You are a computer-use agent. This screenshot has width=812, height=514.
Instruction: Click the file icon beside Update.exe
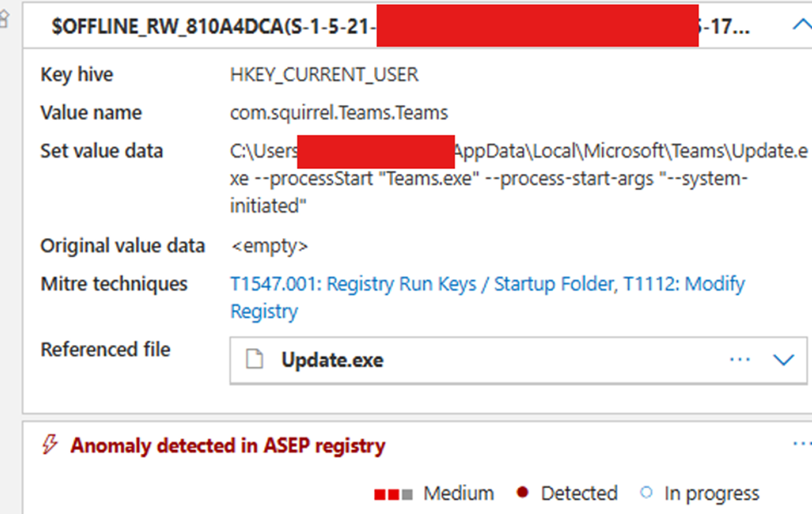pos(255,360)
